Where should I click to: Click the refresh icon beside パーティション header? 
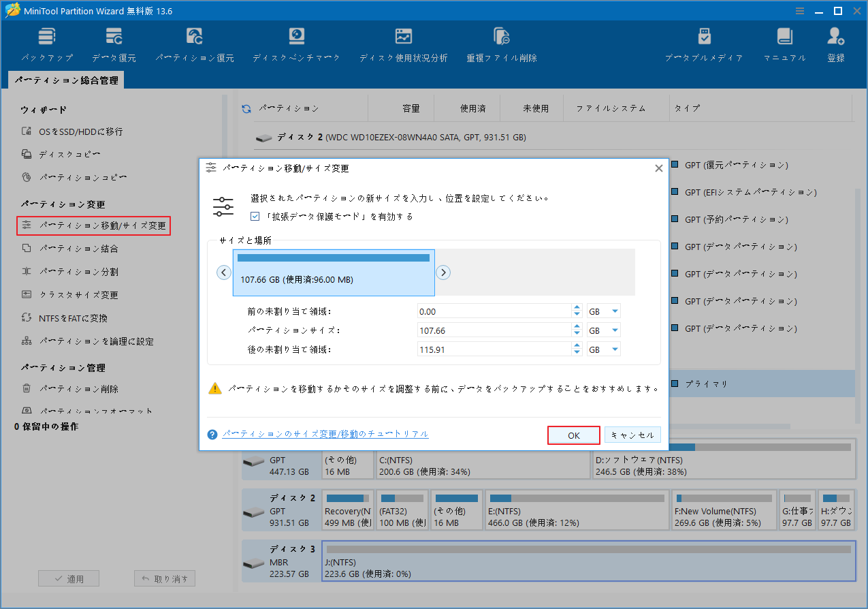coord(246,108)
